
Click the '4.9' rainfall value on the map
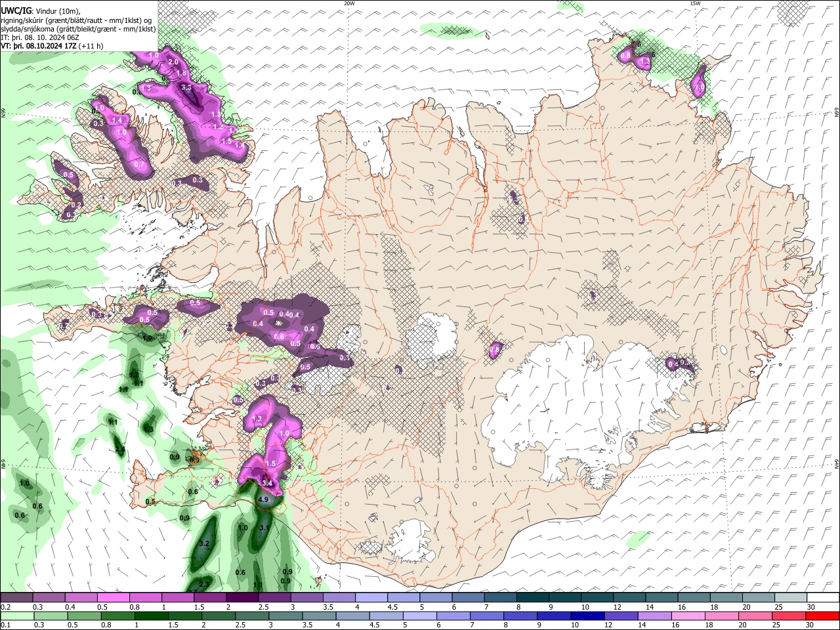click(264, 499)
